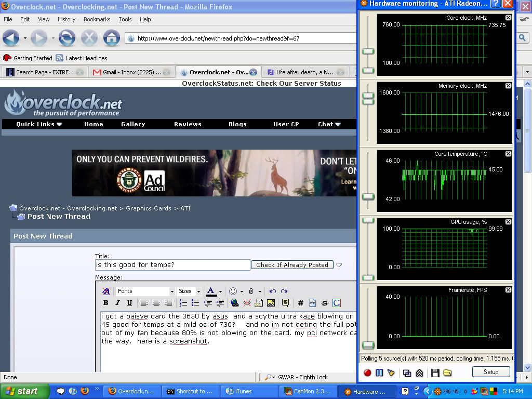Click the save disk icon in hardware monitor
The width and height of the screenshot is (532, 399).
[435, 373]
